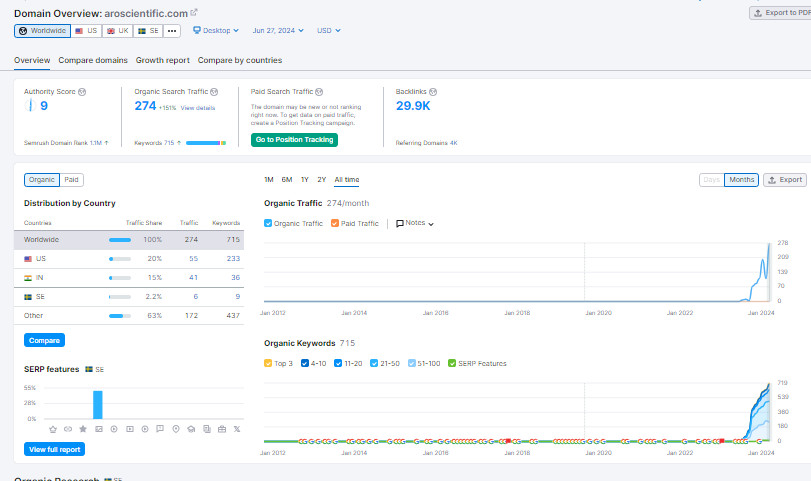The height and width of the screenshot is (481, 811).
Task: Select the Overview tab
Action: (32, 60)
